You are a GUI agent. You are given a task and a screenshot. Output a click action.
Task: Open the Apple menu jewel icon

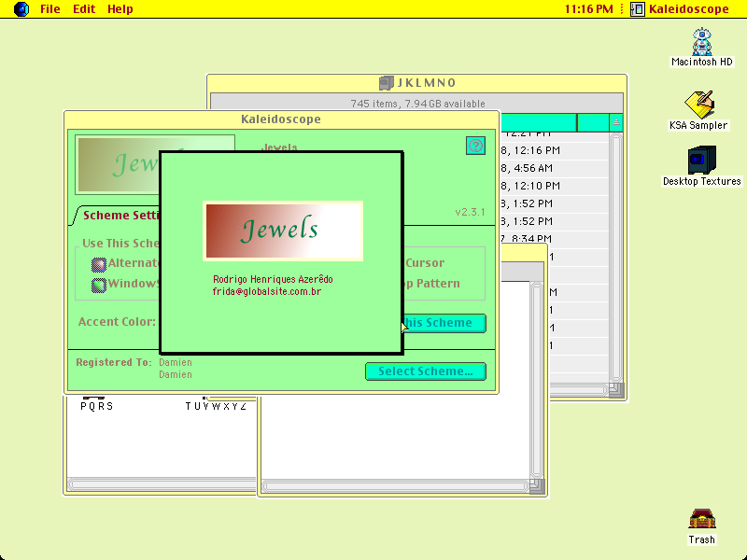pyautogui.click(x=21, y=9)
